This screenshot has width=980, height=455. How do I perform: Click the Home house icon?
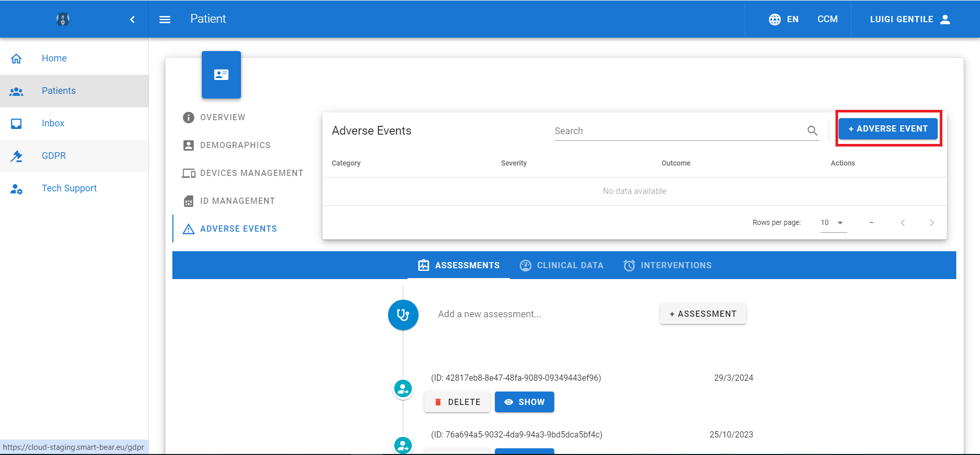point(17,58)
